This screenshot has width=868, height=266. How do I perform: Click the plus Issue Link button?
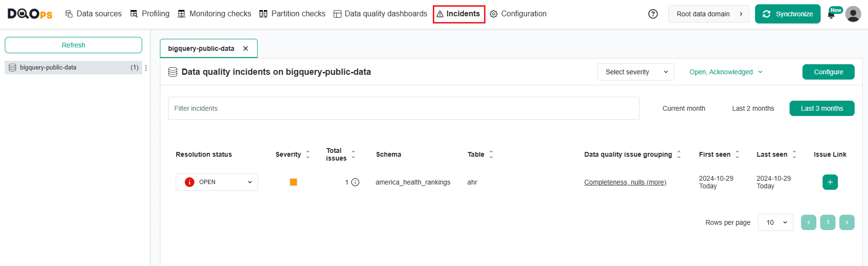830,182
